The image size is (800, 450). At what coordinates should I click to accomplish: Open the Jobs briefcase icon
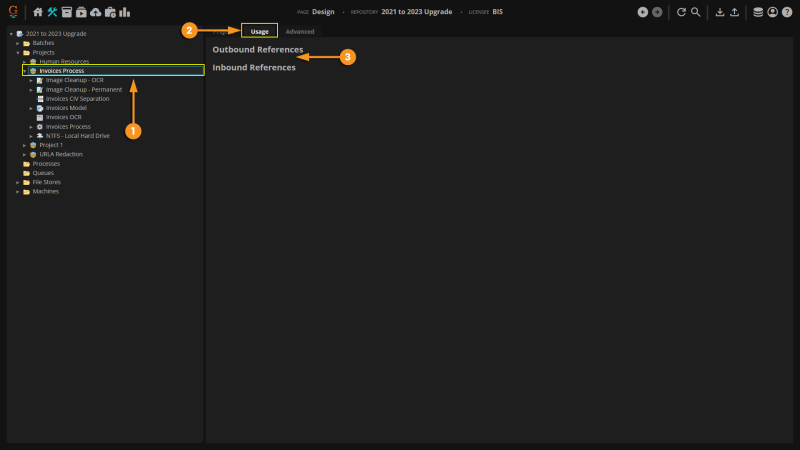pyautogui.click(x=110, y=12)
